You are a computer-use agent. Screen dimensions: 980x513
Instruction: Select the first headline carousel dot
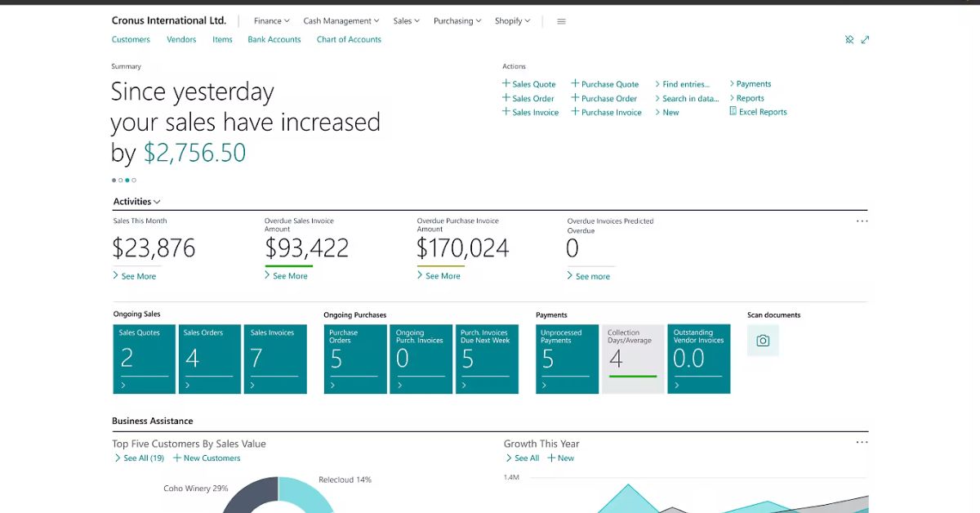pyautogui.click(x=114, y=180)
